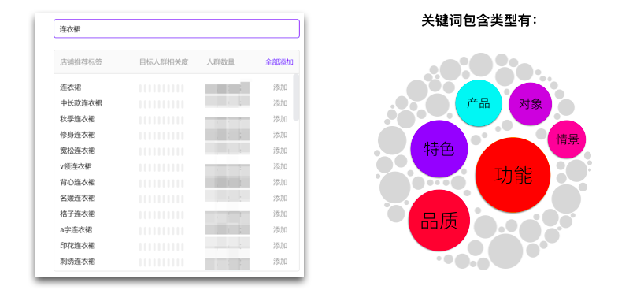
Task: Select the 秋季连衣裙 row label
Action: 78,119
